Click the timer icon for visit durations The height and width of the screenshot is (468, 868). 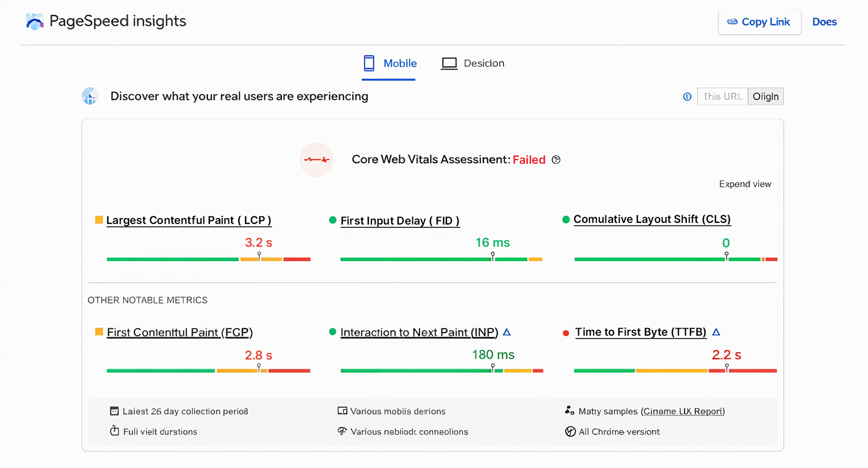[114, 431]
